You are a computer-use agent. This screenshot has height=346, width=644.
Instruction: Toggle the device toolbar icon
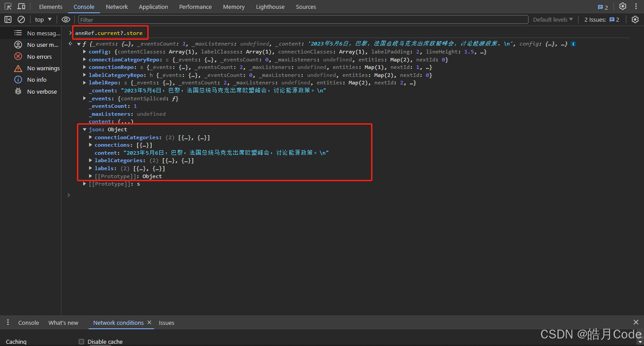click(21, 7)
